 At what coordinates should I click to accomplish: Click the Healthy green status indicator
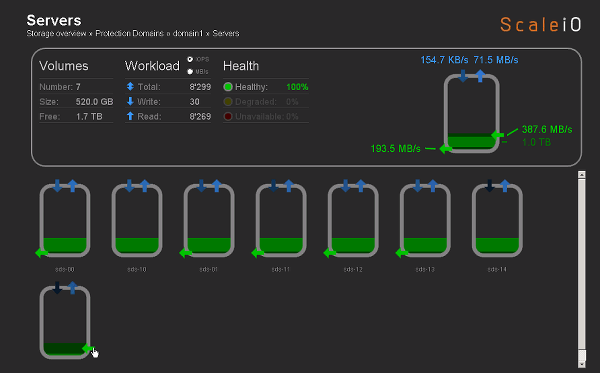(228, 87)
